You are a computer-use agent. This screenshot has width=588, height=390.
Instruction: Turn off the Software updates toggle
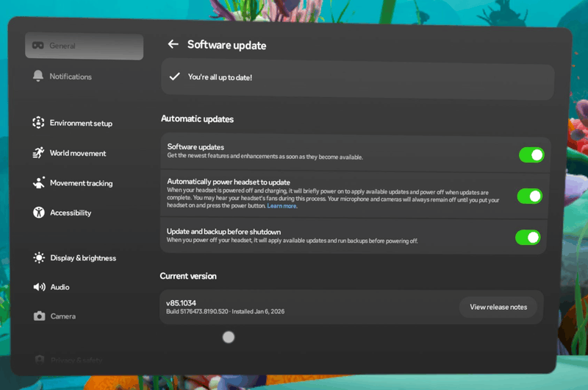[531, 155]
